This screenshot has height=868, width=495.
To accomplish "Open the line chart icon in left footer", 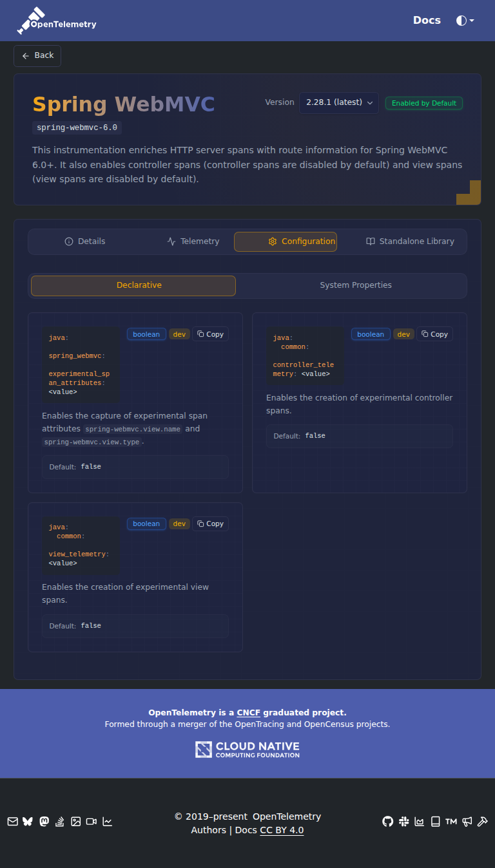I will pos(108,822).
